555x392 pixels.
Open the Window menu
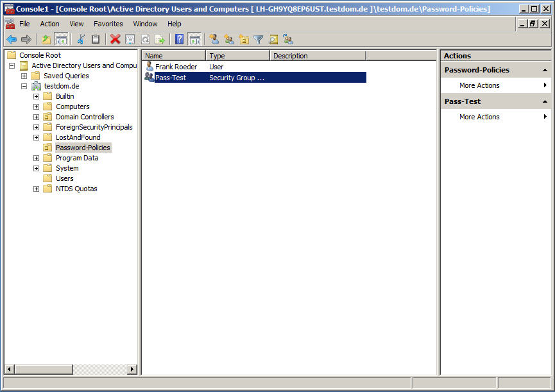[x=145, y=24]
